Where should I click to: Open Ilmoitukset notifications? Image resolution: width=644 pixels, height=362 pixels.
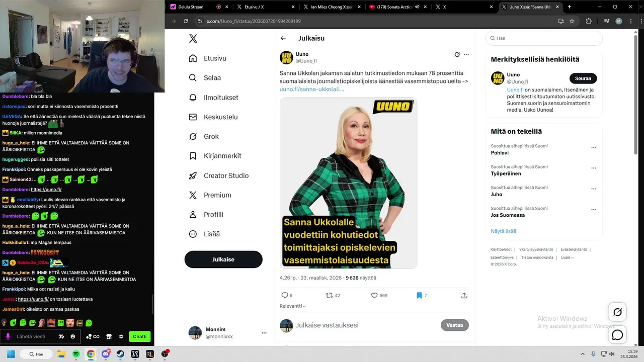(x=213, y=98)
